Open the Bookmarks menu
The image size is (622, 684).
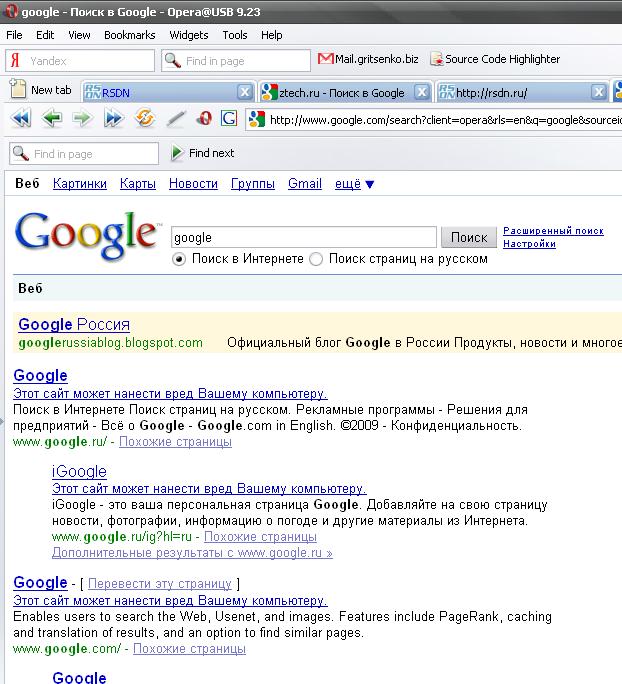click(x=129, y=35)
